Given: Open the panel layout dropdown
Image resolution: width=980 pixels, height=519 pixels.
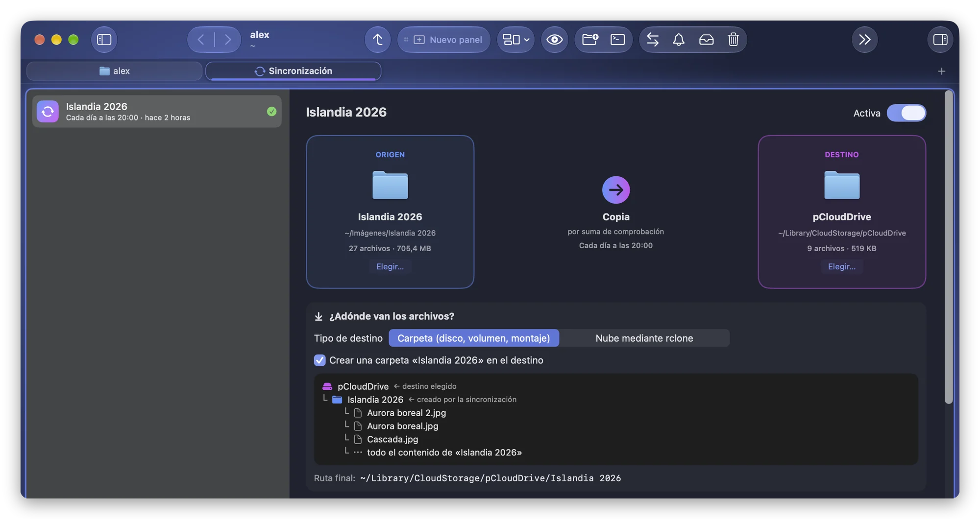Looking at the screenshot, I should [515, 40].
